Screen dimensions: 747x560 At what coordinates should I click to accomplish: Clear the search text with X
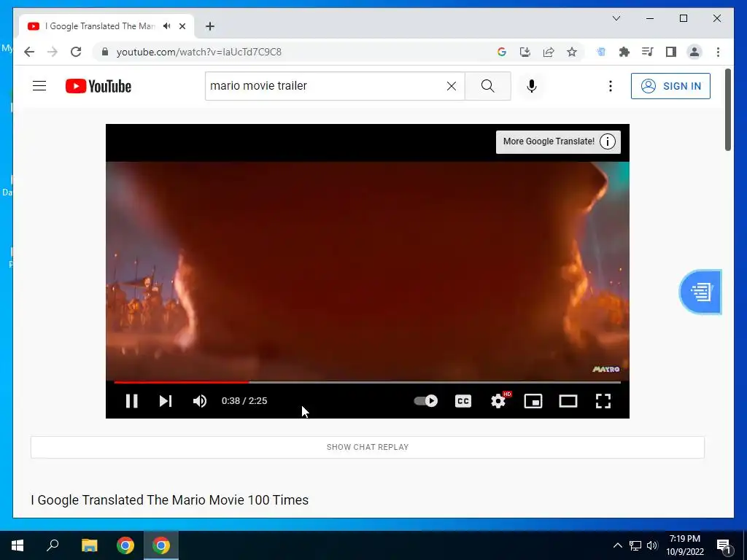point(451,86)
